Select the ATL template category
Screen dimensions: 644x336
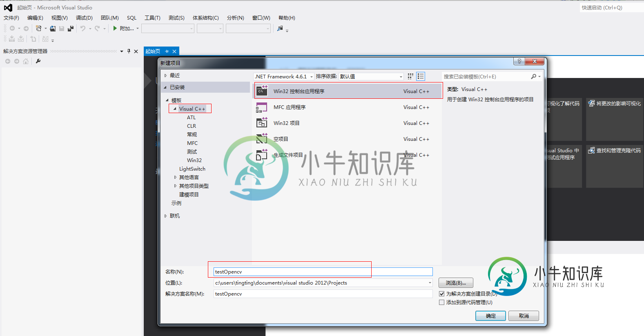pyautogui.click(x=191, y=118)
